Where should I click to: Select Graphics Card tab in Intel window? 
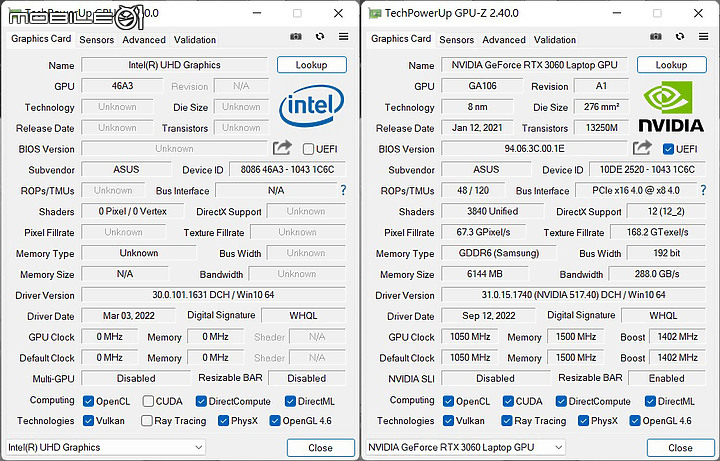[41, 39]
